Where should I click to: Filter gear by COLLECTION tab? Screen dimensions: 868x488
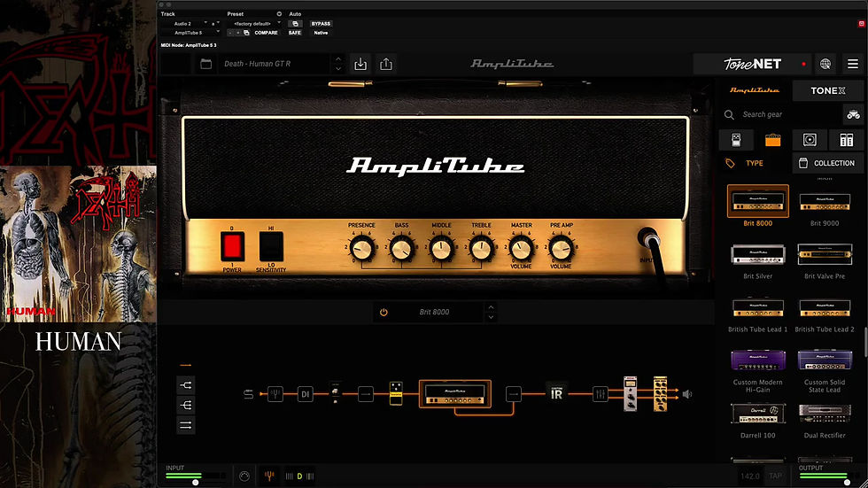coord(827,163)
